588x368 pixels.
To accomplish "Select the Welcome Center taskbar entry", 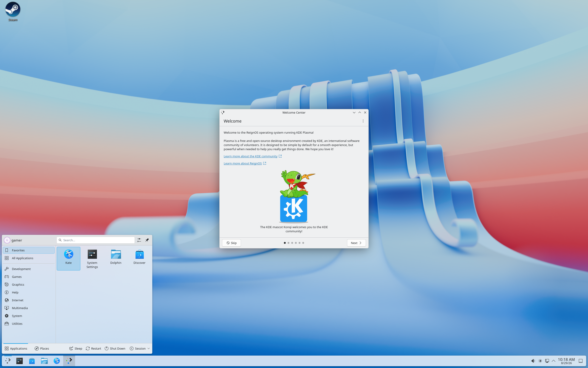I will 69,361.
